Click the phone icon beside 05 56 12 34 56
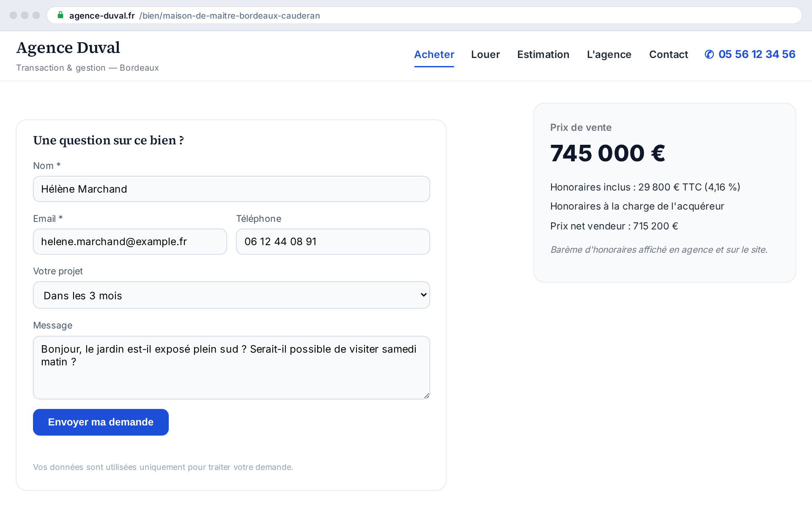 pyautogui.click(x=709, y=54)
